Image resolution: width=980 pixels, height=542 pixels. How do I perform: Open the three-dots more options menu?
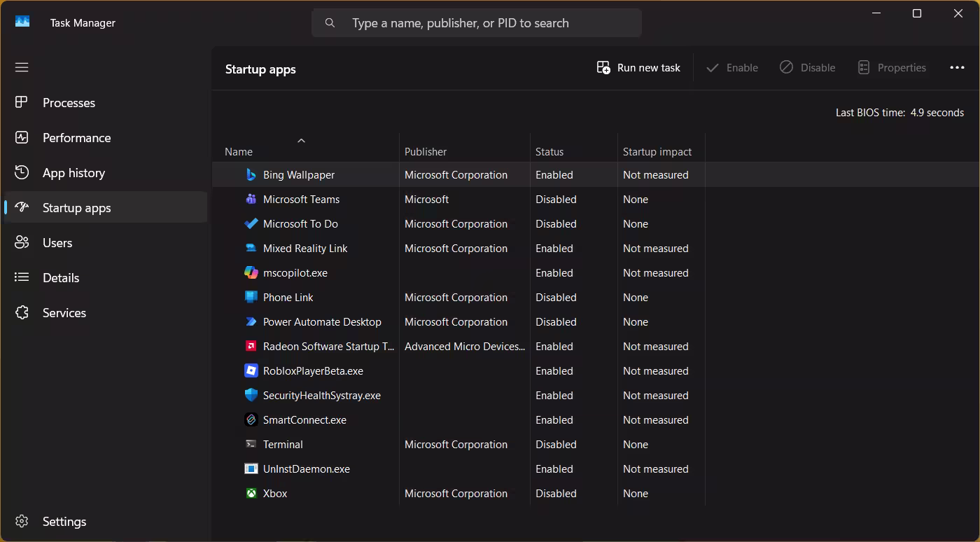pyautogui.click(x=957, y=67)
